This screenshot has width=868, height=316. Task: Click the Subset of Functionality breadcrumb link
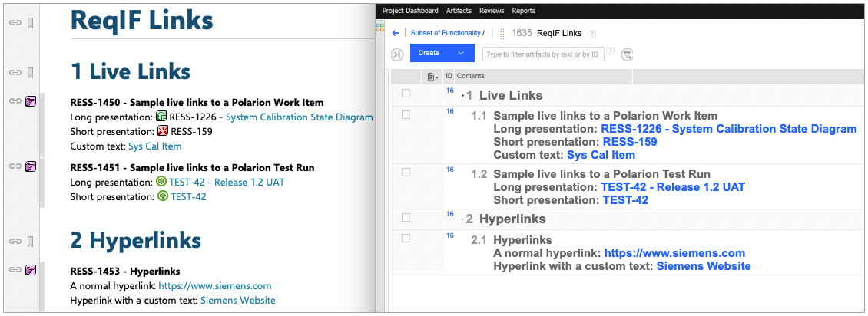446,33
